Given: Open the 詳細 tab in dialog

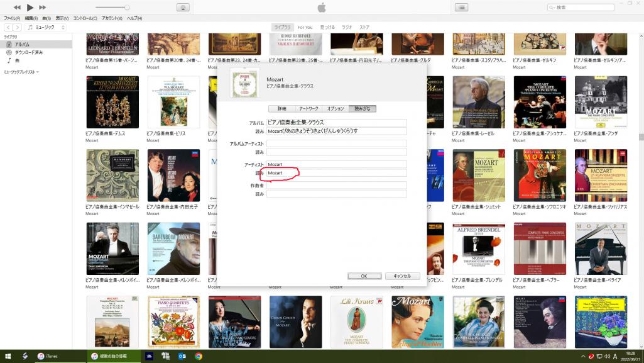Looking at the screenshot, I should click(x=282, y=109).
